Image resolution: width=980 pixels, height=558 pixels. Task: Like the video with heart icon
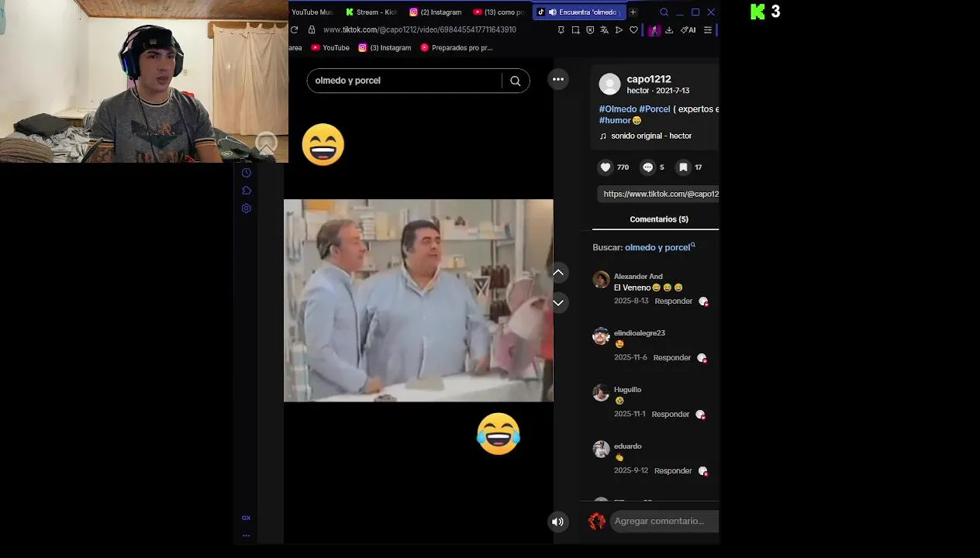[606, 167]
